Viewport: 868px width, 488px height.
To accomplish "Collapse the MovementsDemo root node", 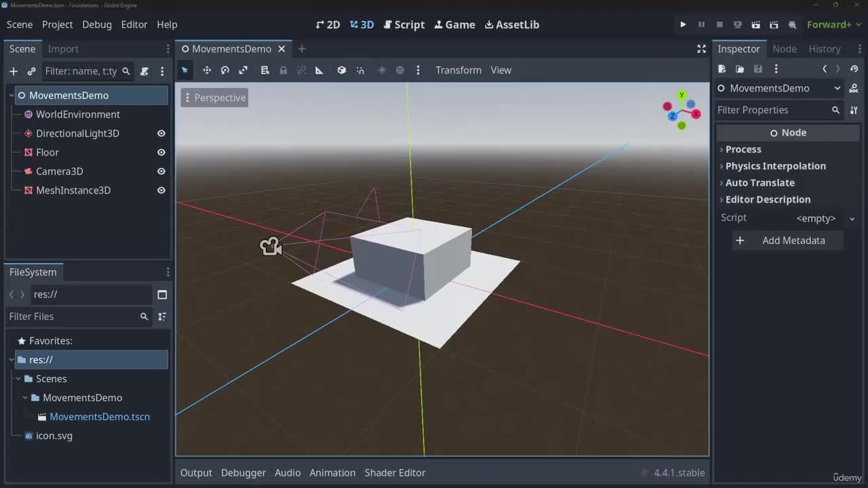I will (x=12, y=96).
